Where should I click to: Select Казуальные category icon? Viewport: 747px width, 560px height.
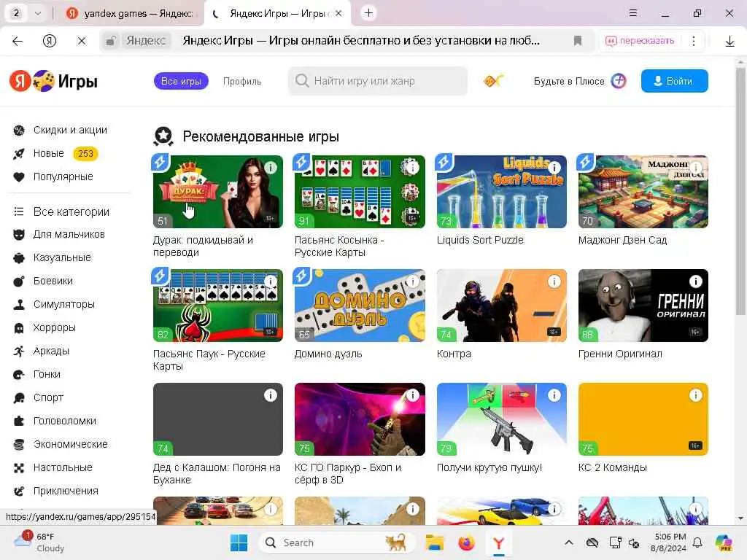pyautogui.click(x=18, y=258)
